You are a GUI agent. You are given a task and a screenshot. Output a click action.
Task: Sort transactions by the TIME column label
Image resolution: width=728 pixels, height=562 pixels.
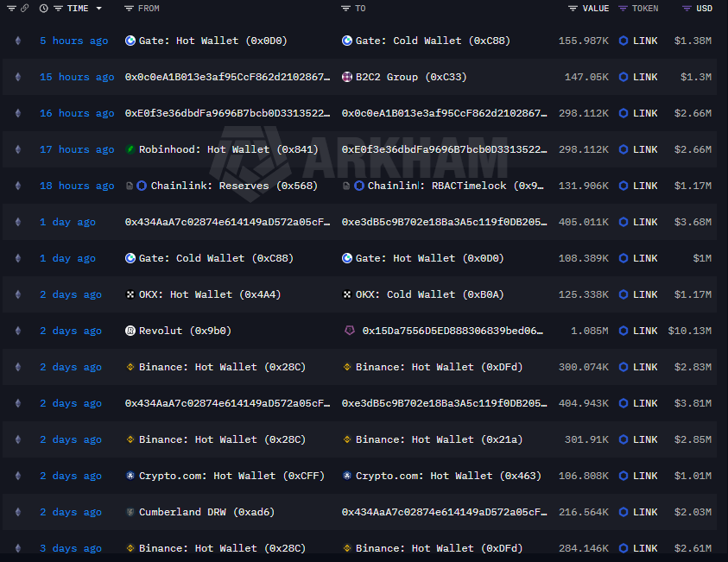[78, 9]
